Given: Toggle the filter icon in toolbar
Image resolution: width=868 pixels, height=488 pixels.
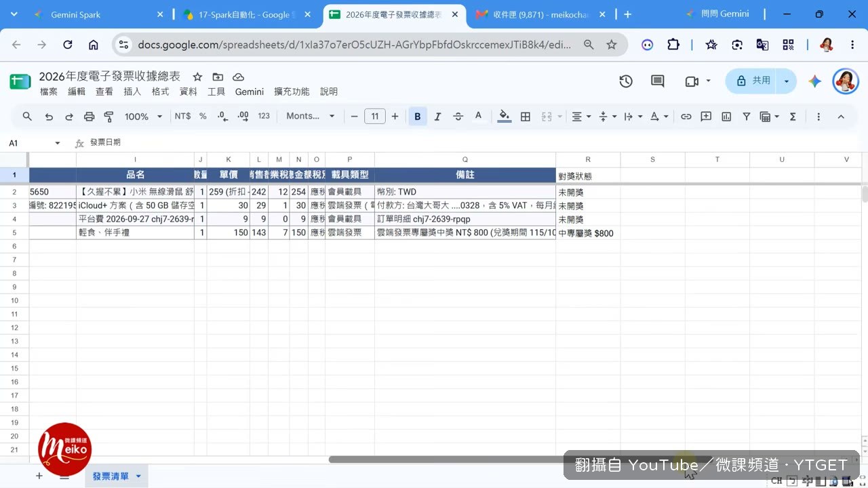Looking at the screenshot, I should click(746, 117).
